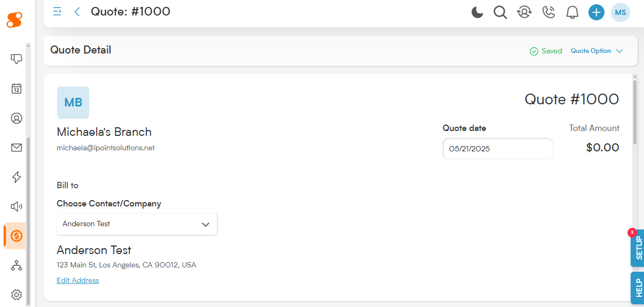Open the calendar icon in sidebar
The image size is (644, 307).
(17, 89)
